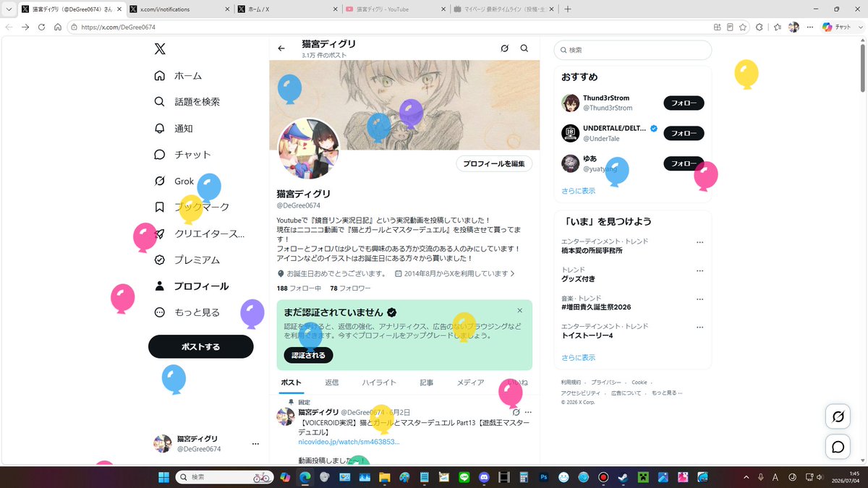
Task: Dismiss the まだ認証されていません banner
Action: [519, 311]
